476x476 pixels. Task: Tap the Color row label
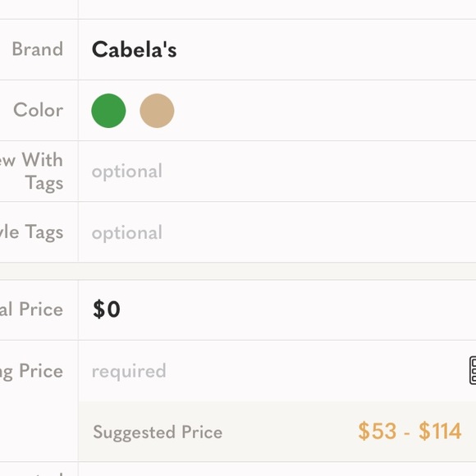(x=39, y=110)
